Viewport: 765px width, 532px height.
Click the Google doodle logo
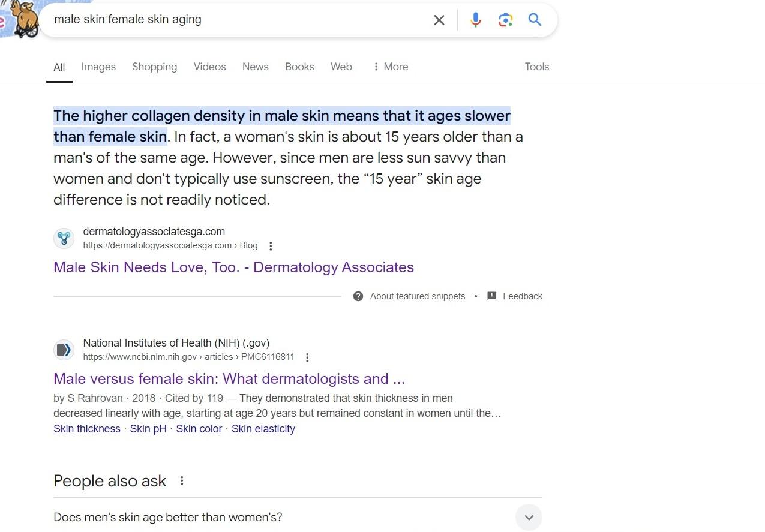[21, 18]
